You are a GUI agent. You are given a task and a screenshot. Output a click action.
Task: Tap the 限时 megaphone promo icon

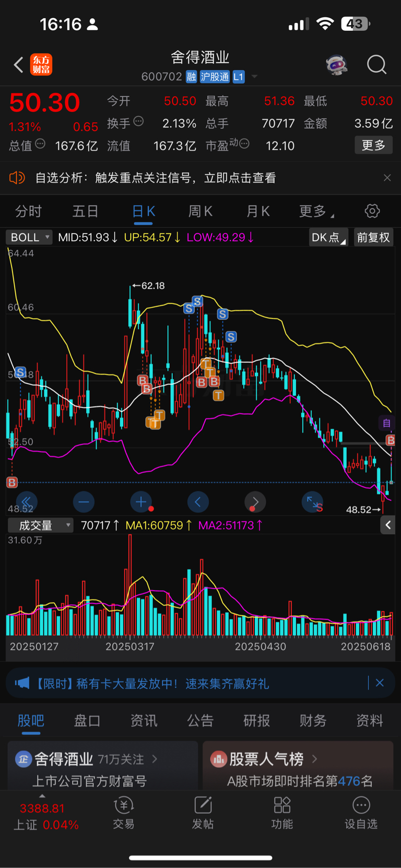[22, 683]
